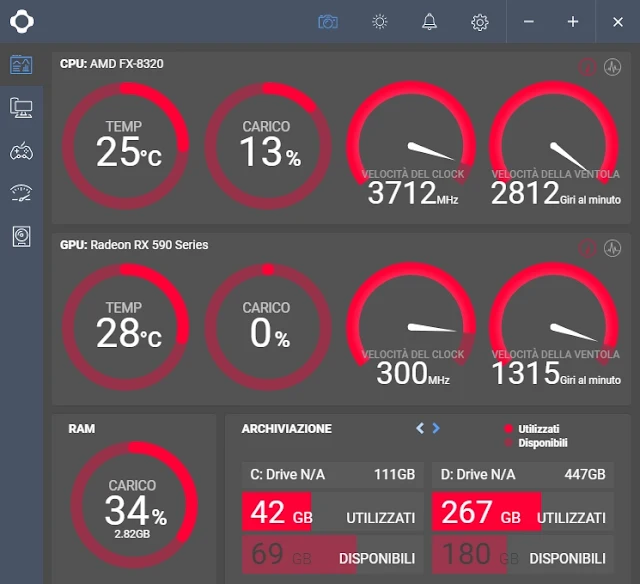Click the 'RAM' panel heading

(x=82, y=429)
